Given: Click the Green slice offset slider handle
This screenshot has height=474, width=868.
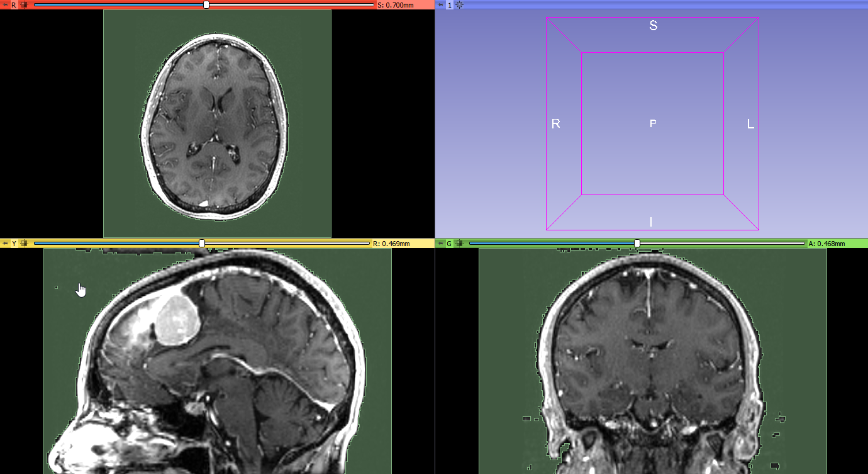Looking at the screenshot, I should pos(637,243).
